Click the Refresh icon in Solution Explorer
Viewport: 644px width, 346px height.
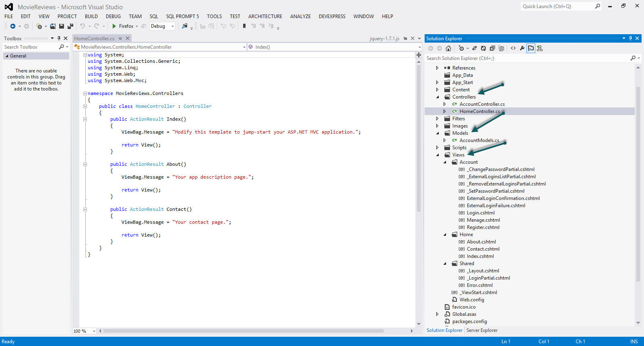click(483, 48)
